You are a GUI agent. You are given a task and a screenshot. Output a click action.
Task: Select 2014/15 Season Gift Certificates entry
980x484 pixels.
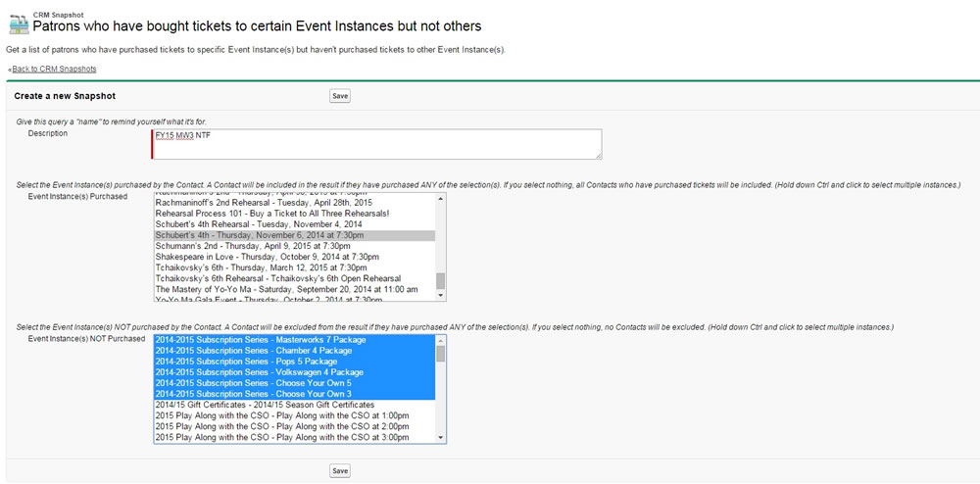(294, 405)
